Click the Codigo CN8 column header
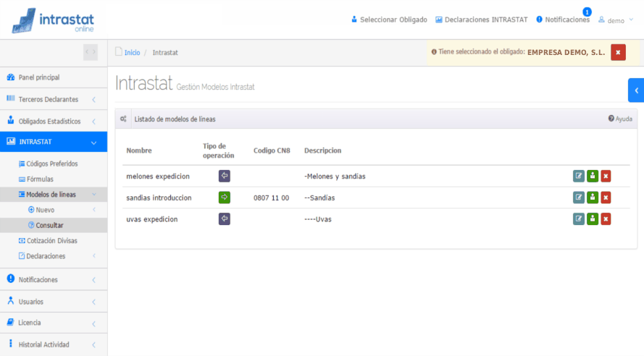 (272, 151)
